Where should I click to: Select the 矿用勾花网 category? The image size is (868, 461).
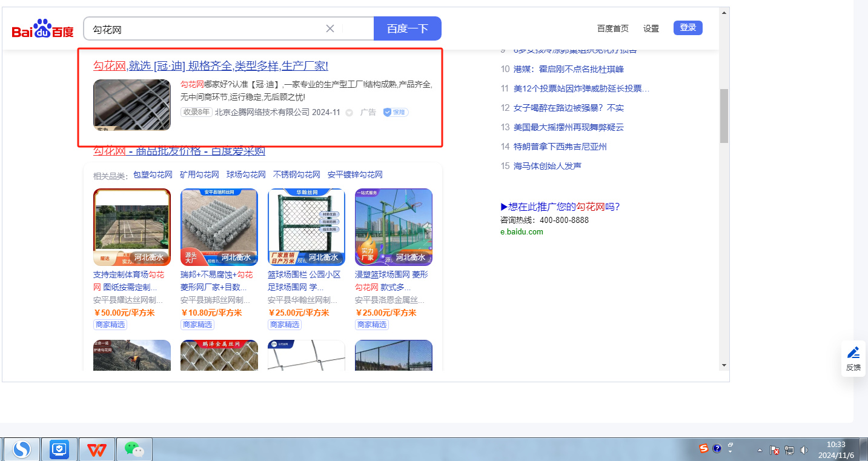pyautogui.click(x=199, y=174)
